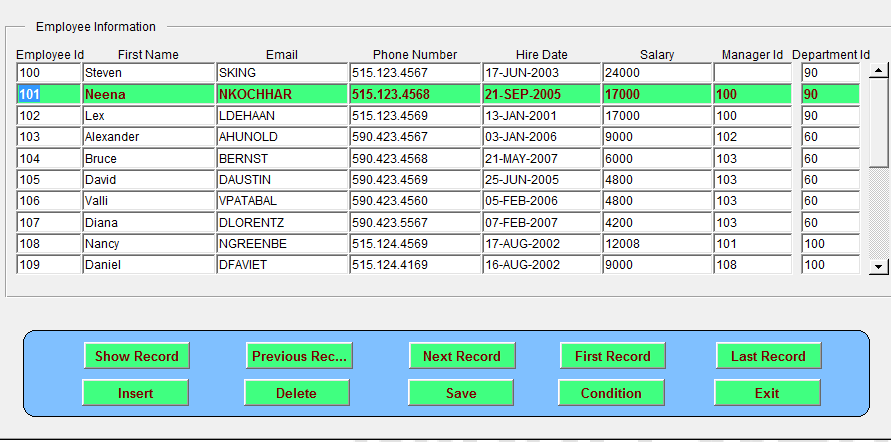Click hire date 21-MAY-2007
This screenshot has height=442, width=891.
[542, 159]
